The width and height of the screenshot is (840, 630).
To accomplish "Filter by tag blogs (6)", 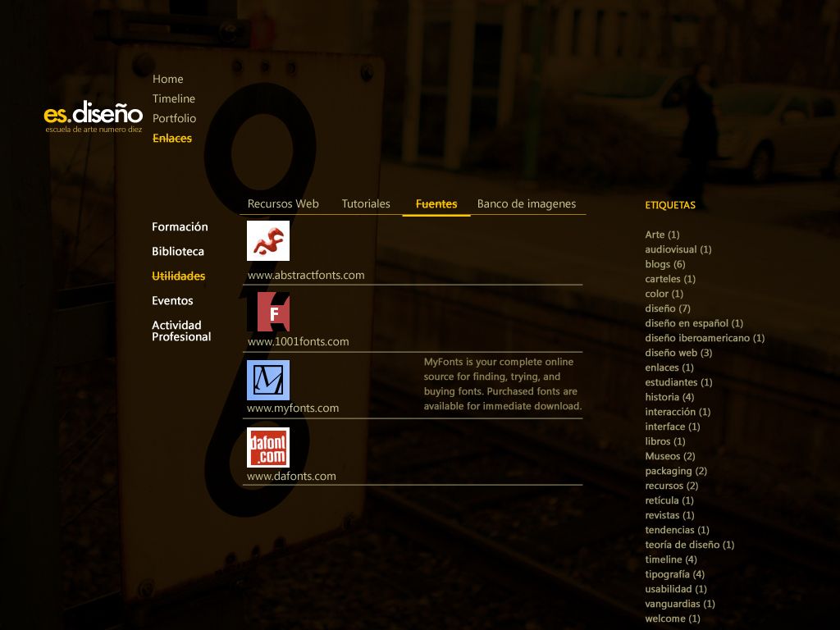I will pos(664,264).
